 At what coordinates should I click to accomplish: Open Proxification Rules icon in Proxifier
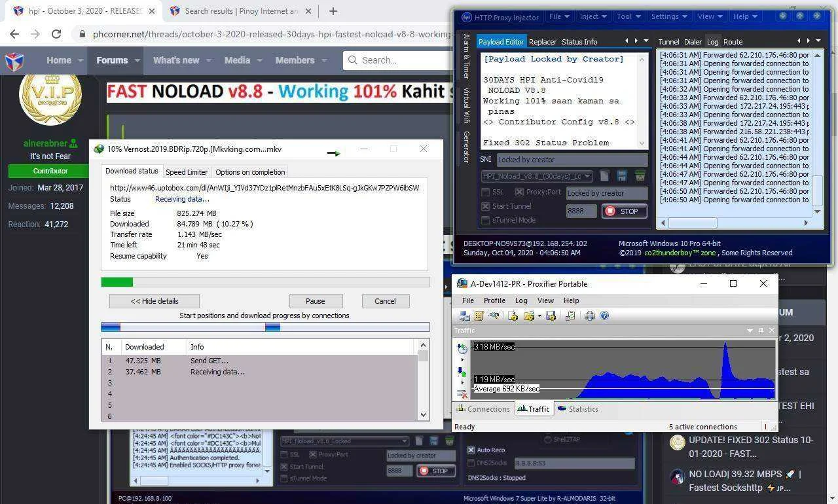(479, 315)
